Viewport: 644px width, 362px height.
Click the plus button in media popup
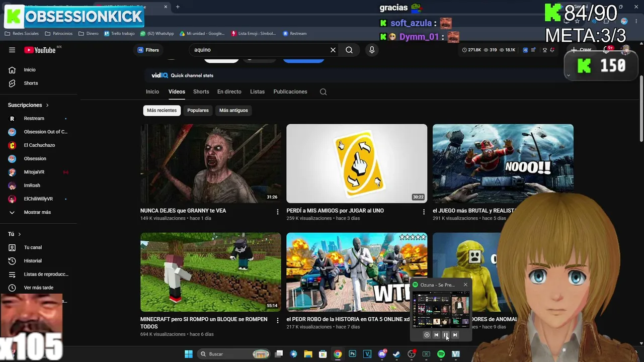427,335
